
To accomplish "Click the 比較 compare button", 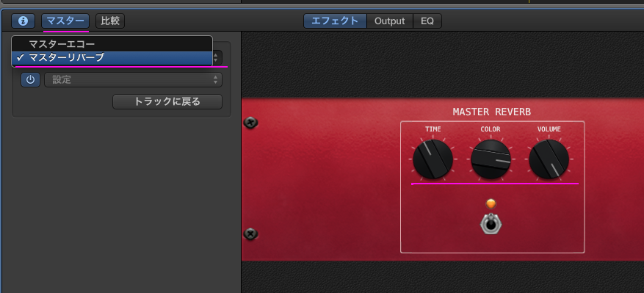I will pos(110,21).
